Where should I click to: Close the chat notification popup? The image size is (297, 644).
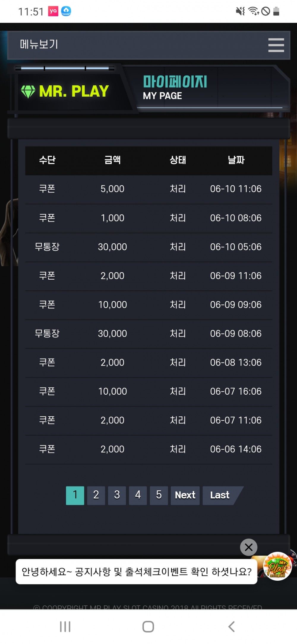click(249, 547)
